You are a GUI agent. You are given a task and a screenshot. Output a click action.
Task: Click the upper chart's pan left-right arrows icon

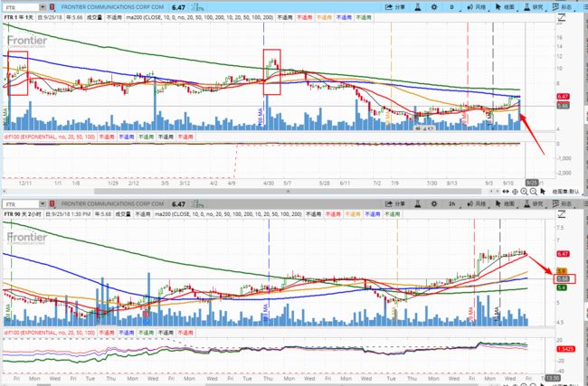click(x=506, y=192)
